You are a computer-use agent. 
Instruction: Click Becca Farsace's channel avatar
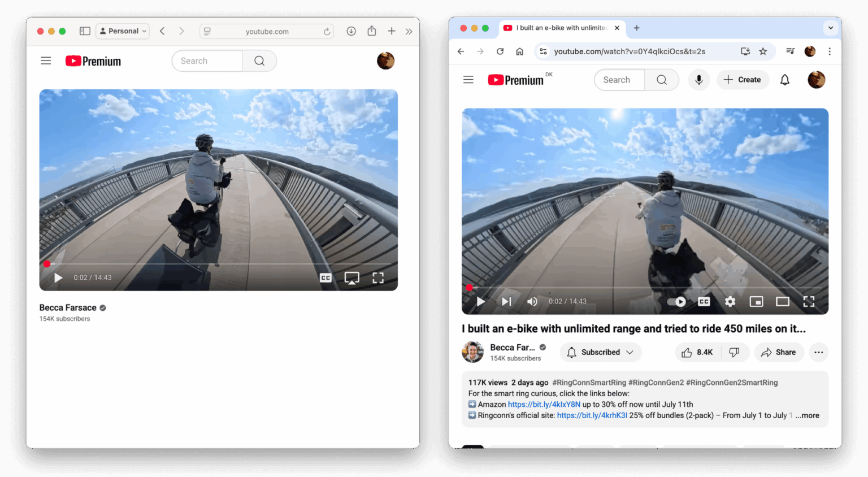[x=472, y=352]
